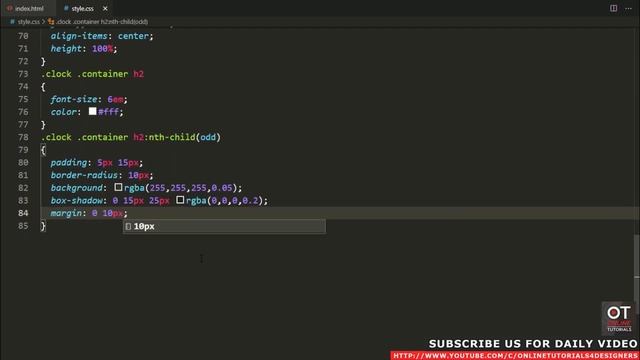This screenshot has width=640, height=360.
Task: Open the editor more actions menu
Action: pyautogui.click(x=628, y=8)
